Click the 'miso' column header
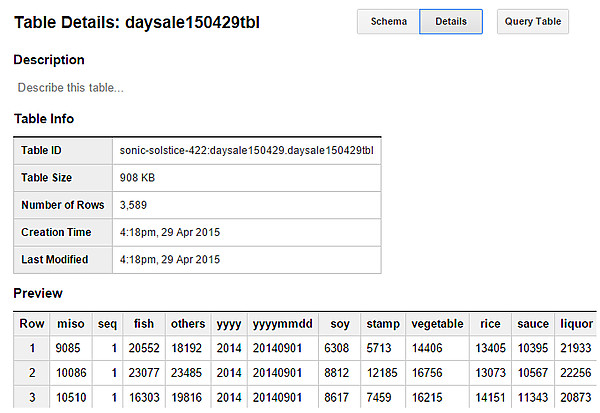Image resolution: width=600 pixels, height=413 pixels. point(71,324)
